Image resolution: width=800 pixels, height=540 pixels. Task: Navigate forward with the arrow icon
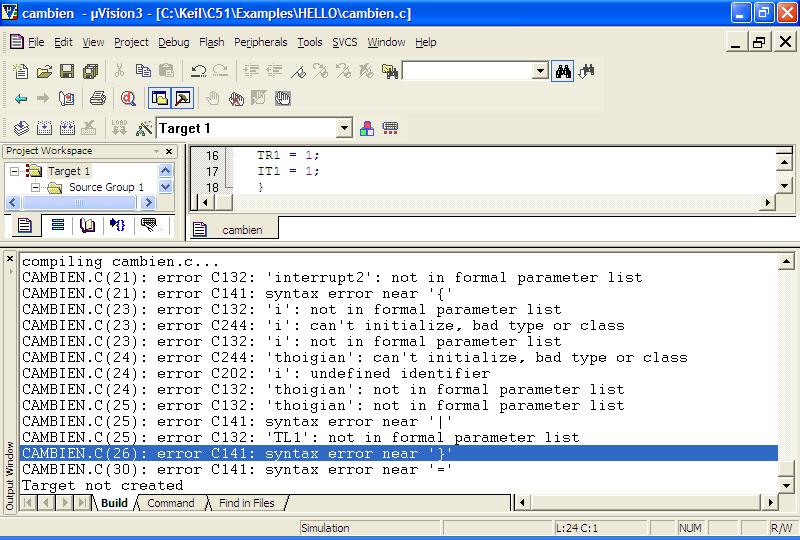pos(43,99)
